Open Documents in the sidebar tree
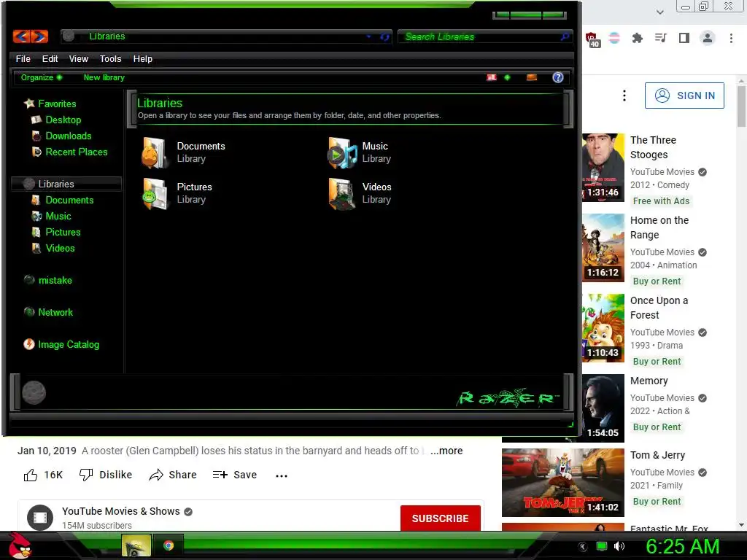The height and width of the screenshot is (560, 747). click(x=69, y=200)
